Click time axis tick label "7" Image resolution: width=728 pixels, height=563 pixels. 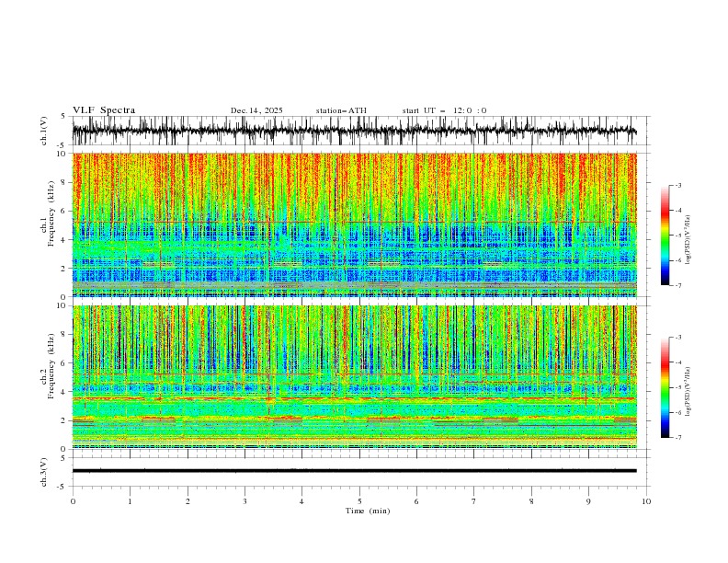coord(474,501)
